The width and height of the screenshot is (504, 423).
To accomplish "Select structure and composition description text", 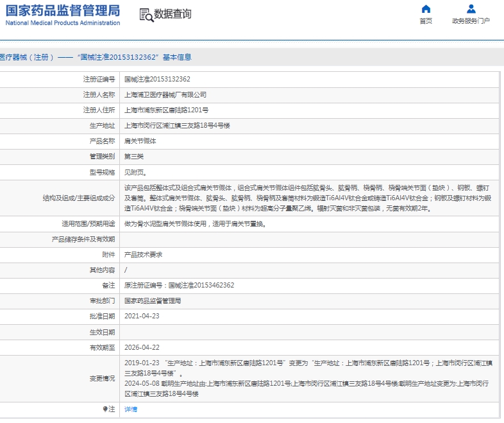I will click(308, 198).
